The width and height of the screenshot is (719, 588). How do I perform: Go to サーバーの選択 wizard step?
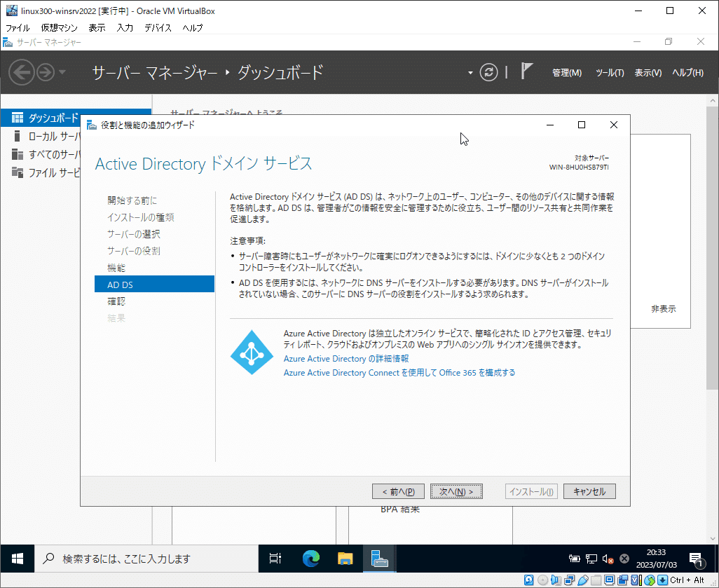(x=133, y=234)
